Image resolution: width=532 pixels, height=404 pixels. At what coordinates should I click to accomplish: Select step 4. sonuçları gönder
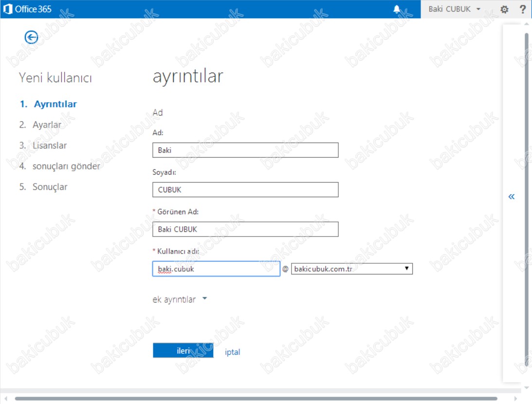pos(60,166)
